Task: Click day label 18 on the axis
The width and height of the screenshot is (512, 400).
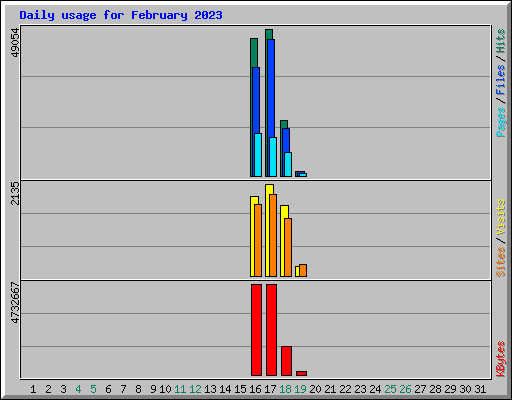Action: [286, 389]
